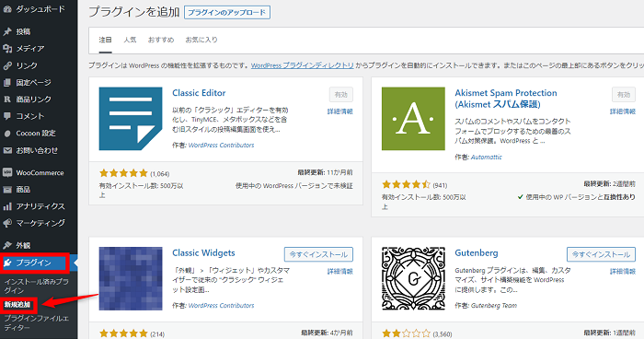Viewport: 644px width, 339px height.
Task: Open the お問い合わせ envelope icon
Action: point(7,150)
